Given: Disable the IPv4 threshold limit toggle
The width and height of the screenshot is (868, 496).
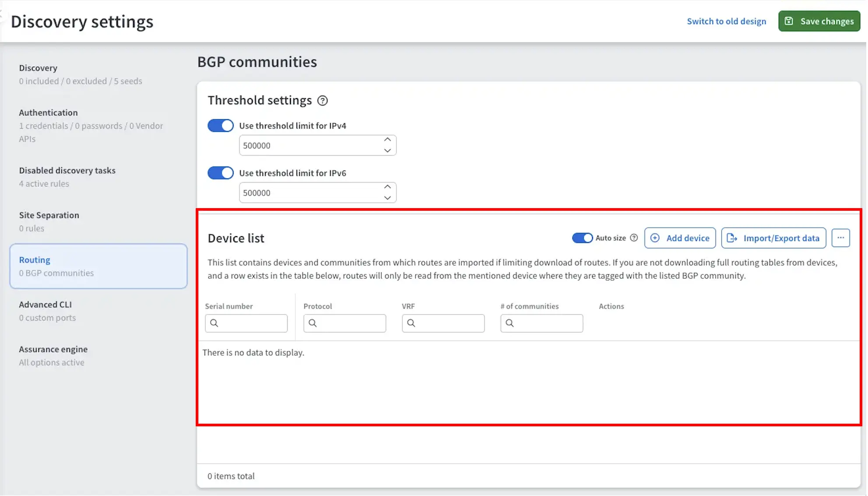Looking at the screenshot, I should 221,126.
